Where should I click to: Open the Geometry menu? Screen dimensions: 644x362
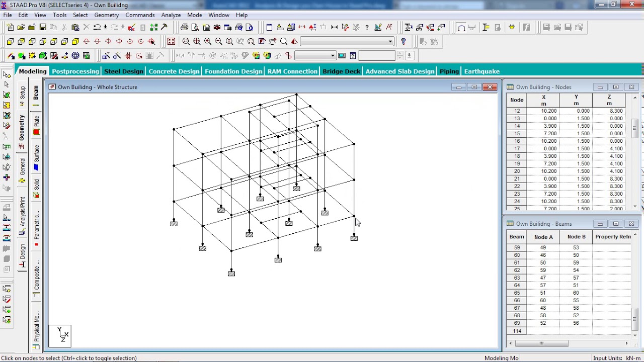[x=106, y=15]
